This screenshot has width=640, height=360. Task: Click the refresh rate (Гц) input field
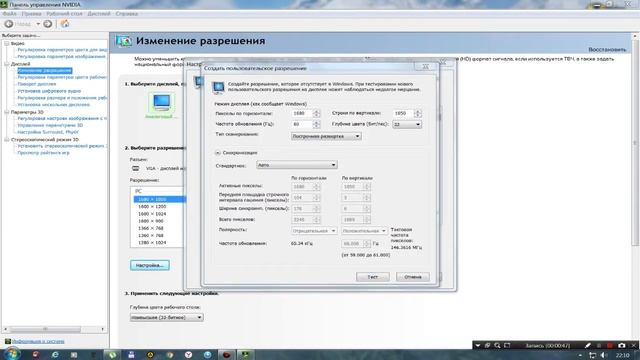pos(302,124)
